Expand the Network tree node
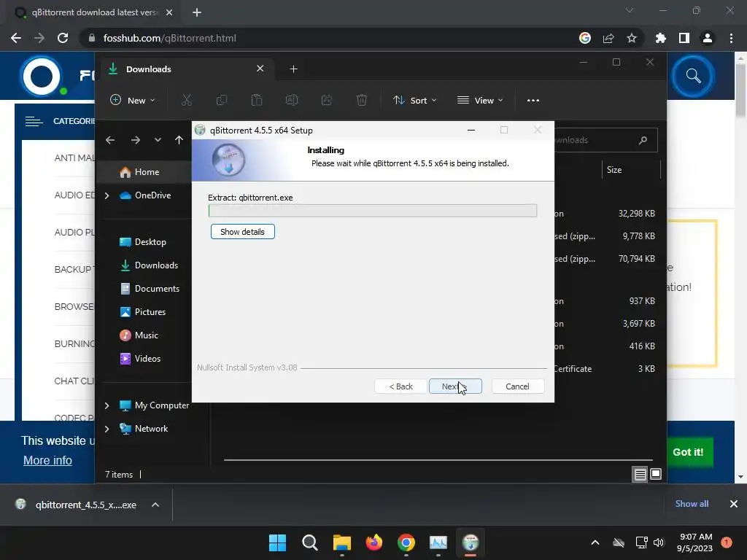747x560 pixels. [x=107, y=429]
